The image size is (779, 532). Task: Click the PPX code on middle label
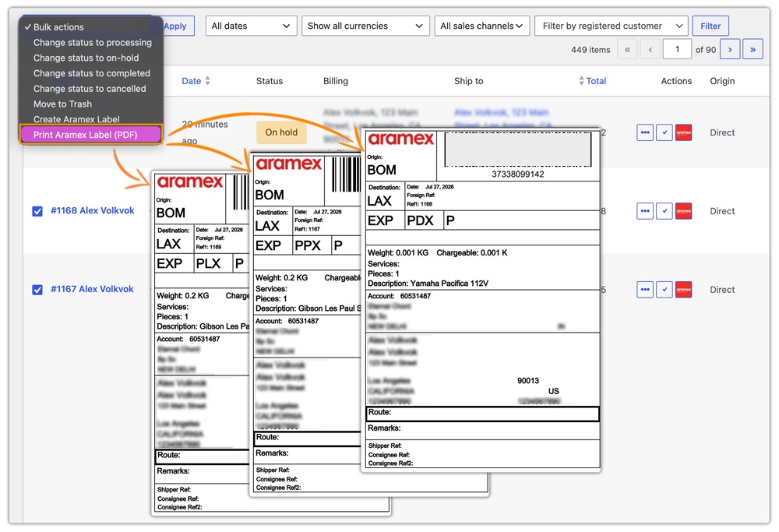(308, 245)
